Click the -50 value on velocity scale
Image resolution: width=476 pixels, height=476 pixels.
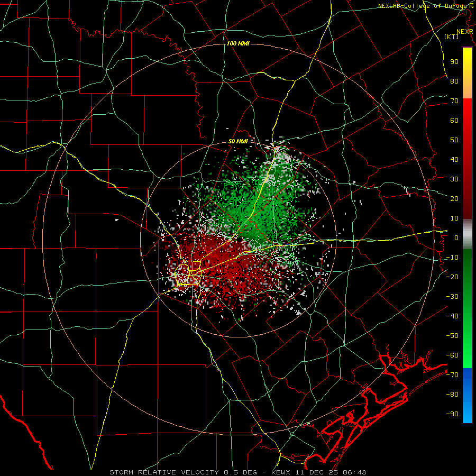tap(452, 336)
